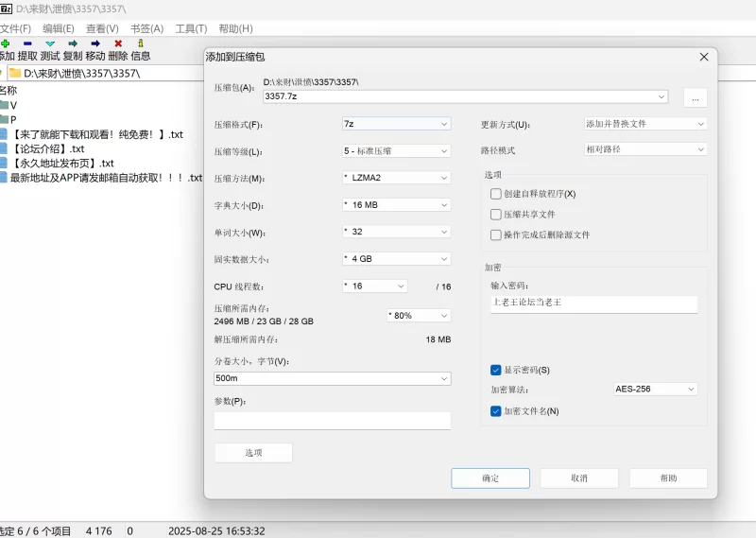Open the memory usage 80% dropdown

tap(419, 316)
